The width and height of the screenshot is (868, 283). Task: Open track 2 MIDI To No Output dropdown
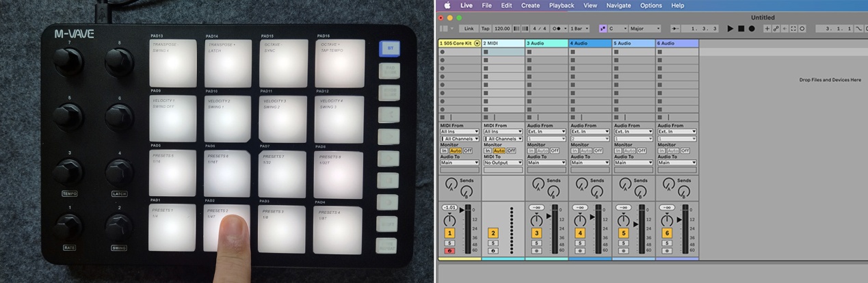(x=502, y=163)
